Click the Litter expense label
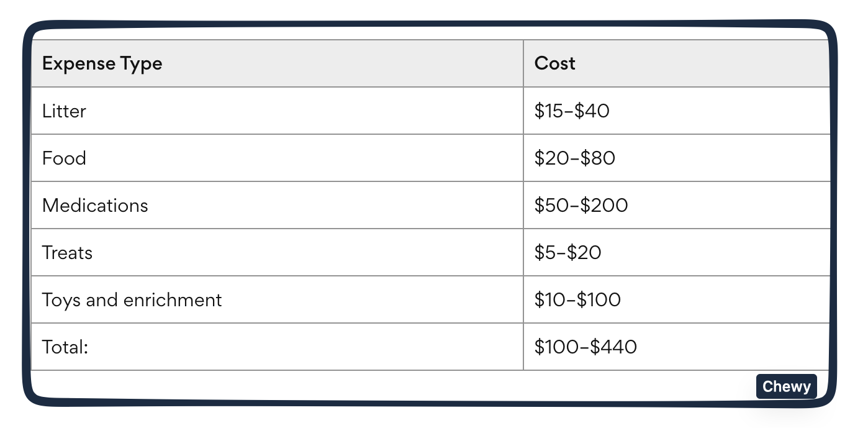The height and width of the screenshot is (428, 868). click(64, 111)
